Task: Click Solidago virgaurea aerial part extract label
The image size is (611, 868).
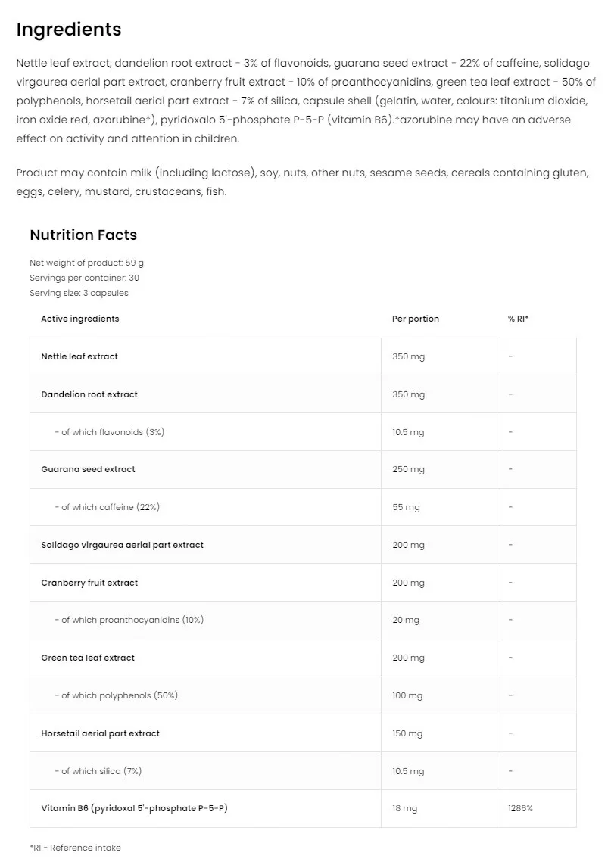Action: 122,545
